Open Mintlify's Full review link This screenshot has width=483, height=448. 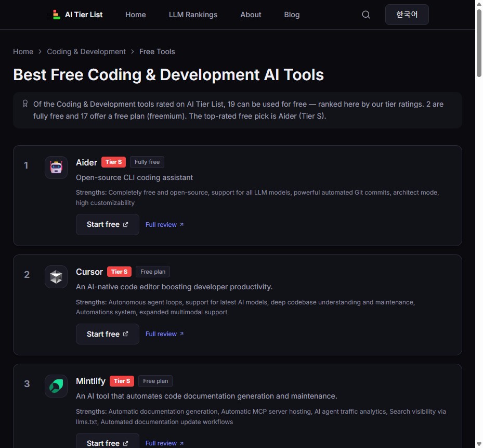tap(164, 443)
